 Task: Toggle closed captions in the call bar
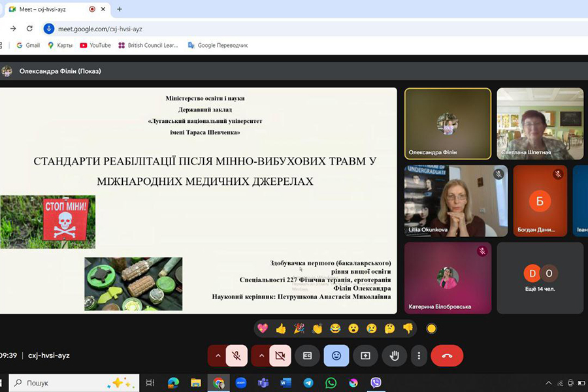307,355
